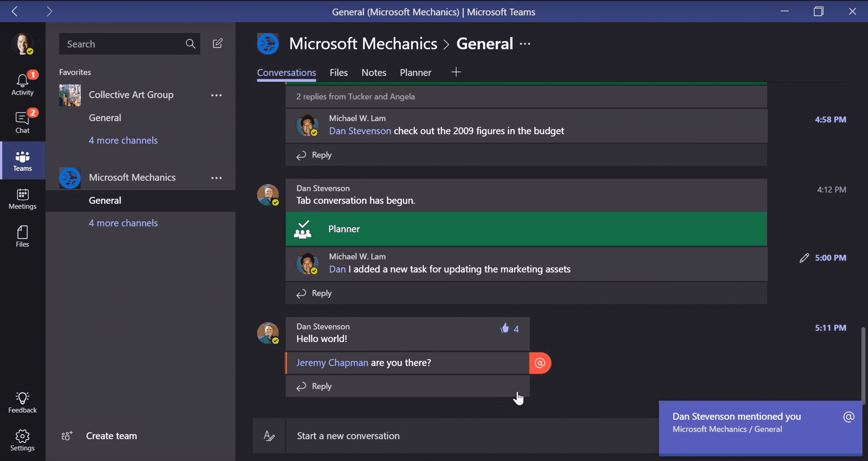Open the text formatting icon in compose box
The width and height of the screenshot is (868, 461).
point(269,436)
